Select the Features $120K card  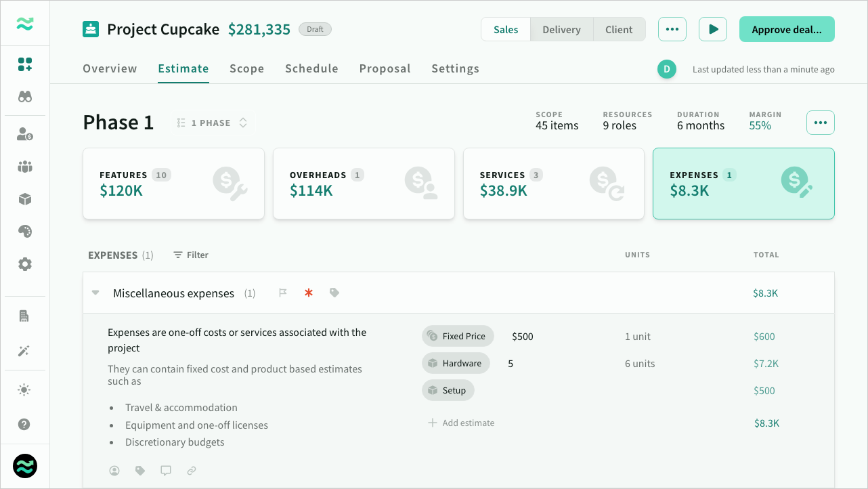coord(173,184)
